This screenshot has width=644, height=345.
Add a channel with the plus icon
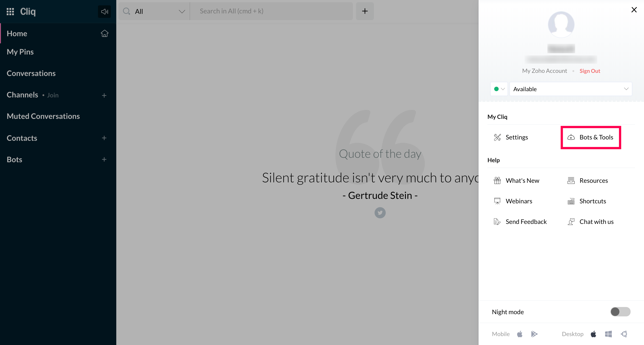104,95
